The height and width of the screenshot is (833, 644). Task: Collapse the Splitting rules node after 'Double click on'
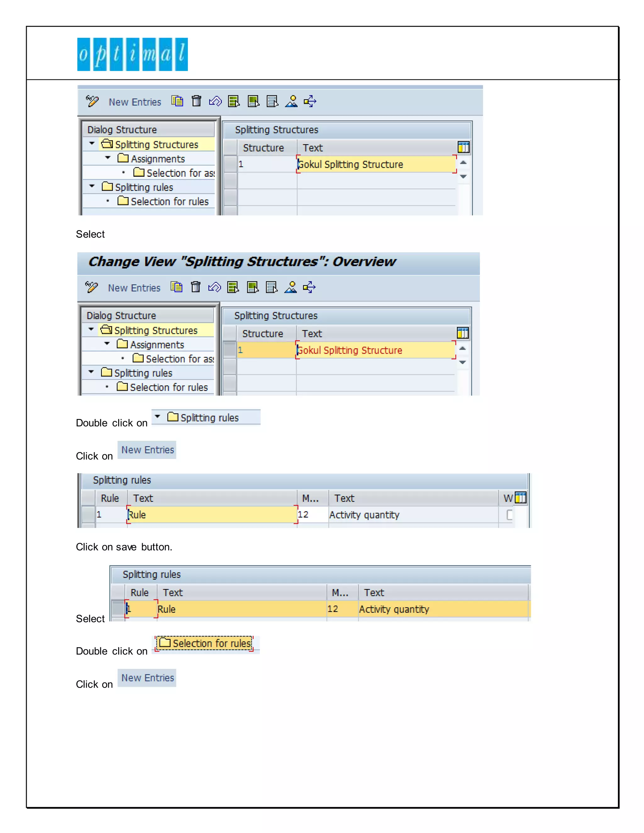coord(158,416)
